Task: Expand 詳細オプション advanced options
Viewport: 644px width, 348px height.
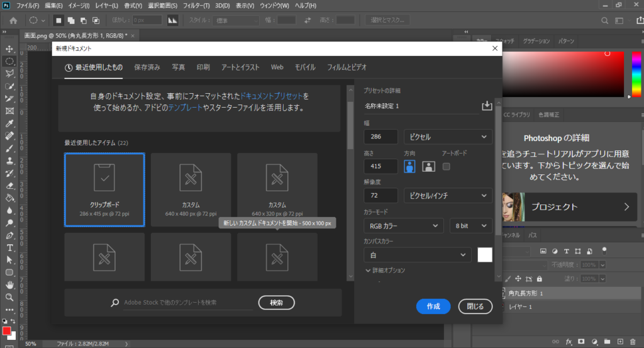Action: (385, 271)
